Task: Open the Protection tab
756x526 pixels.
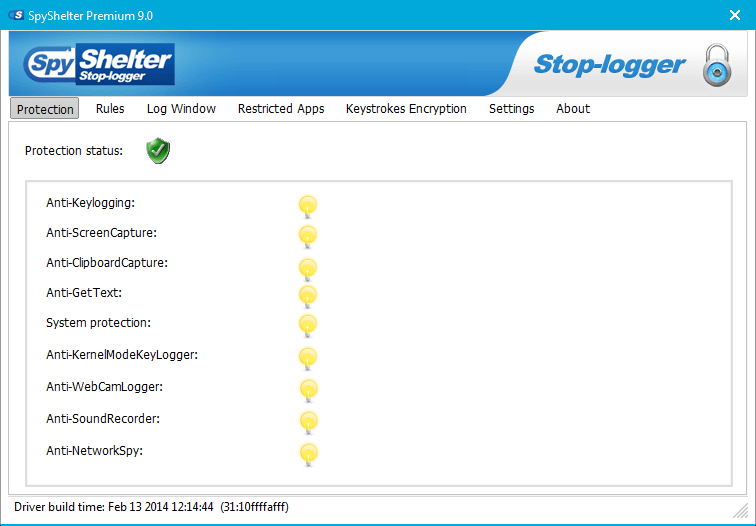Action: pos(44,109)
